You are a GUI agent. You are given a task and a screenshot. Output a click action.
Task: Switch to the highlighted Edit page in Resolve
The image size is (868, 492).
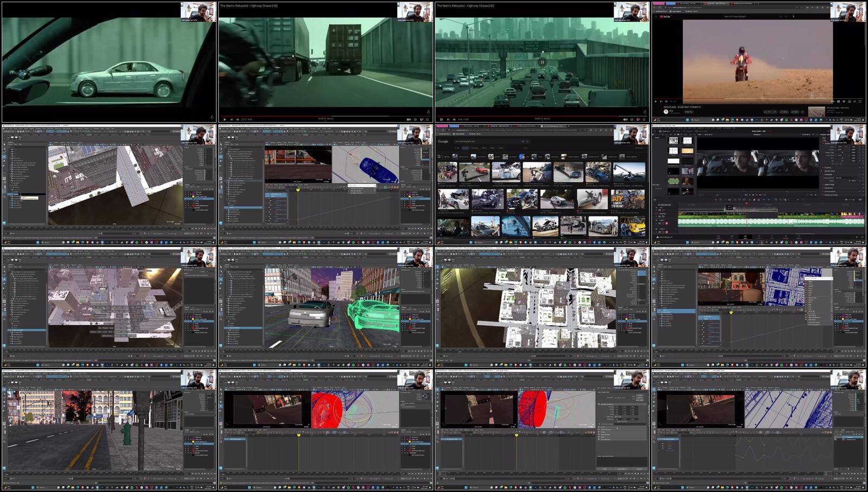point(745,237)
